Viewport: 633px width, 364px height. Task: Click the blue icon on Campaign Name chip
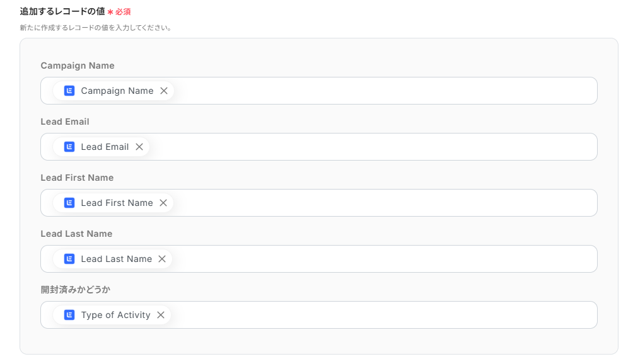coord(69,91)
